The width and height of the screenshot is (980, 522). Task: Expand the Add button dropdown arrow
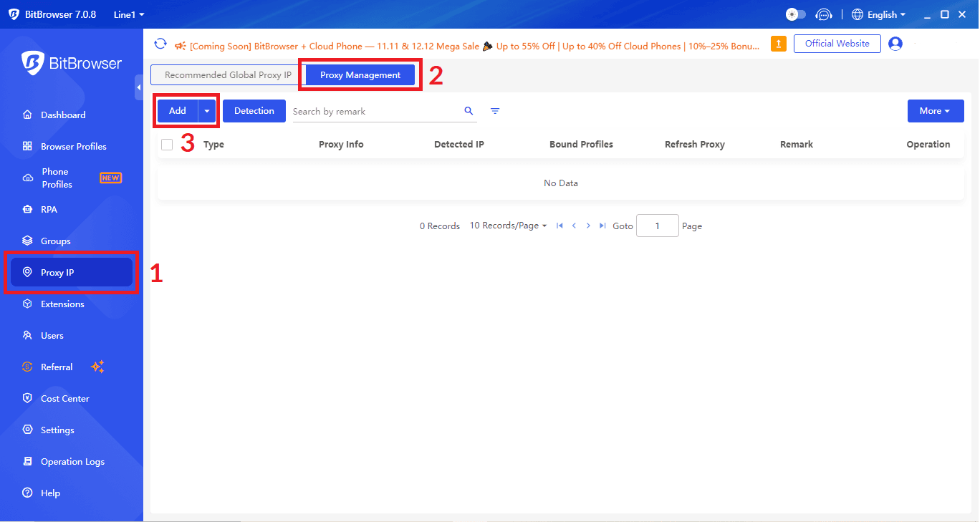point(206,110)
